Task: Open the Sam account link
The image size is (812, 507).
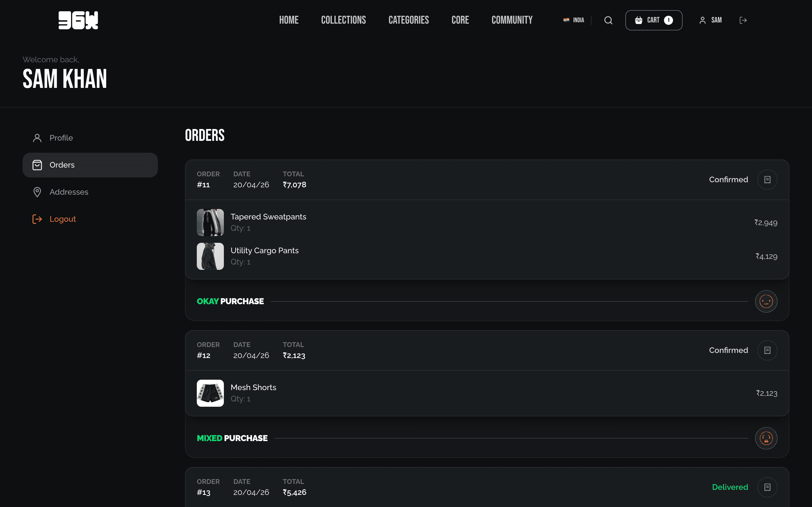Action: pos(710,21)
